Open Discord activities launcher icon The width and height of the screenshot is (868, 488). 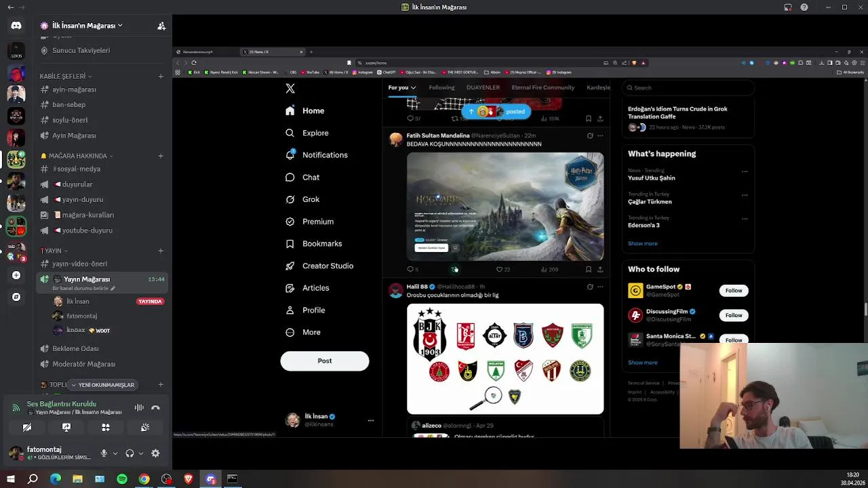point(106,428)
